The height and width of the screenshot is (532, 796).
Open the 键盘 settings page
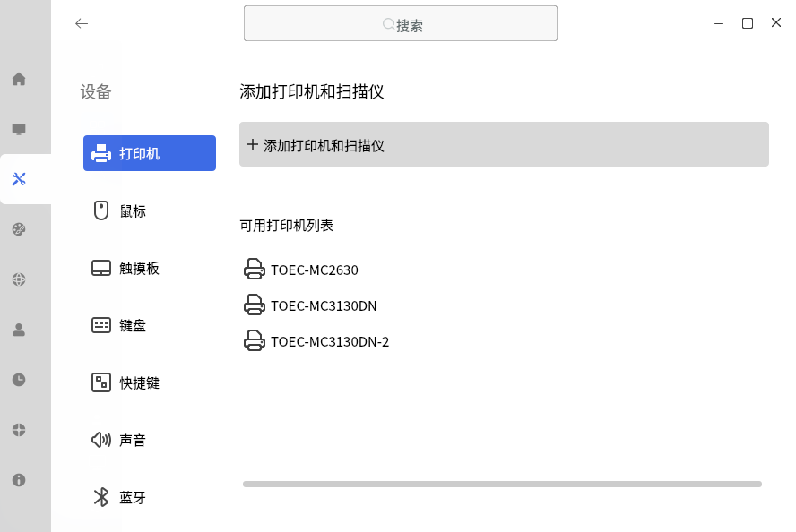click(x=150, y=325)
